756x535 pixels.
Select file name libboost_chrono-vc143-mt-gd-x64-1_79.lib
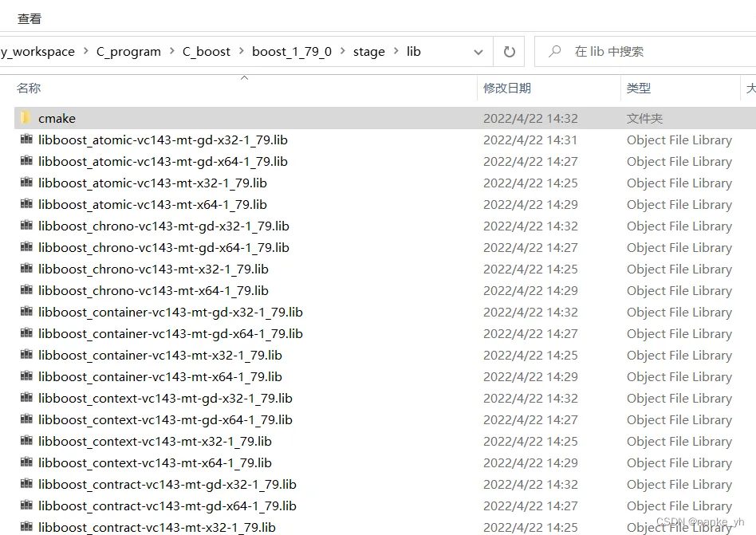click(164, 248)
